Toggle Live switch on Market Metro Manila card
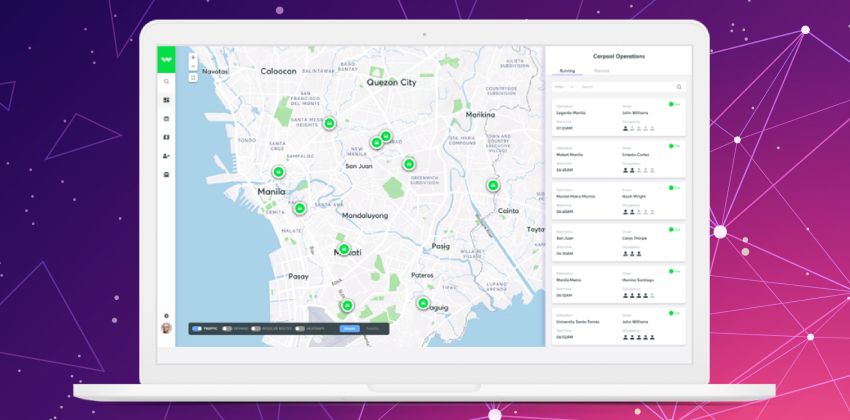Viewport: 850px width, 420px height. (x=674, y=188)
